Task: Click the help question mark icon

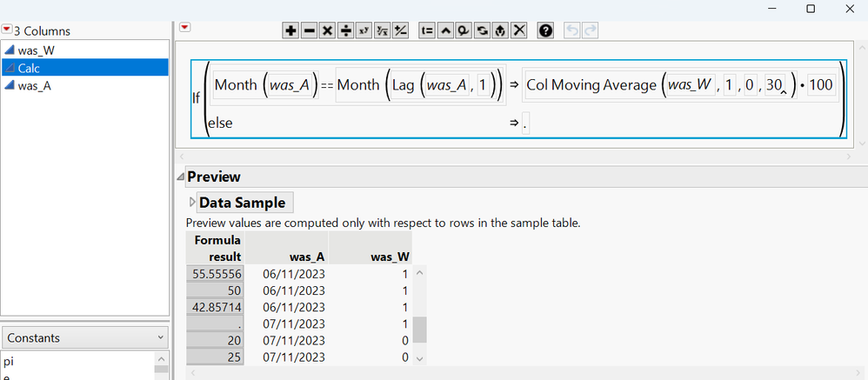Action: [x=545, y=30]
